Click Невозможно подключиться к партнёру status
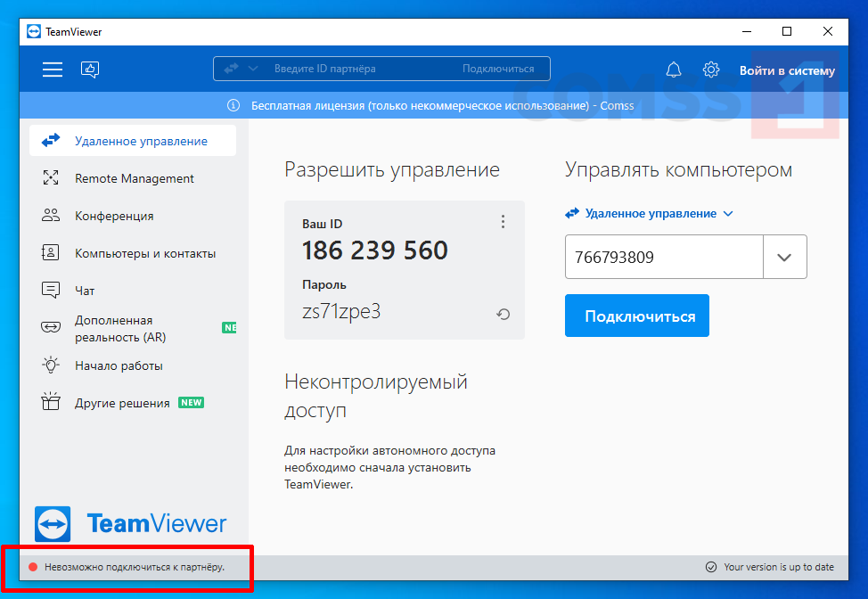 pyautogui.click(x=135, y=567)
